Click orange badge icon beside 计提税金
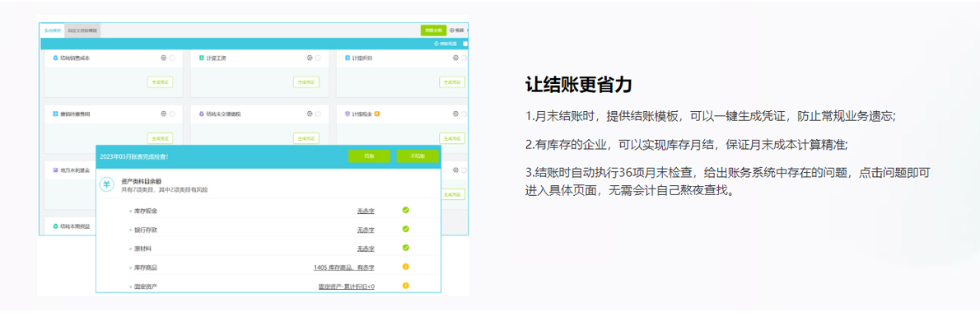This screenshot has height=321, width=980. pyautogui.click(x=377, y=114)
